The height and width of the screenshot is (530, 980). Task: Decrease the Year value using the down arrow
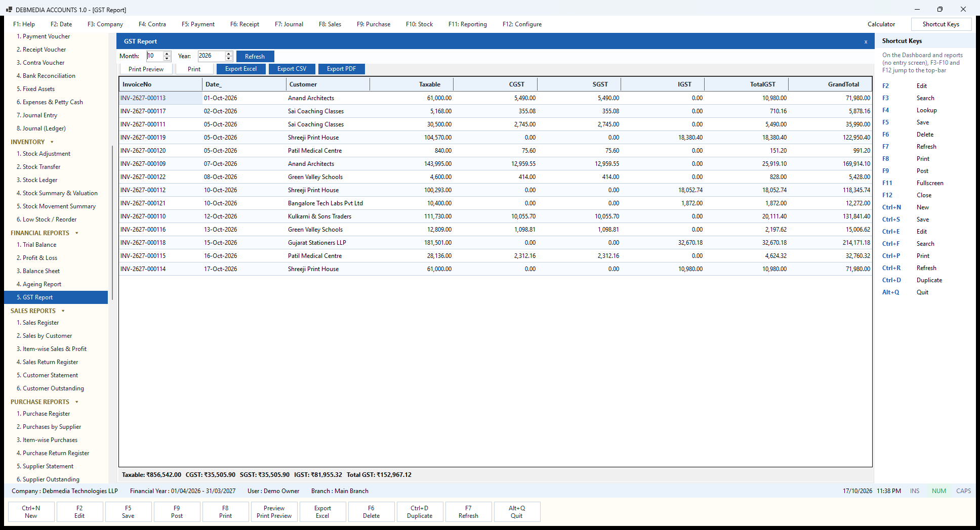click(x=229, y=59)
